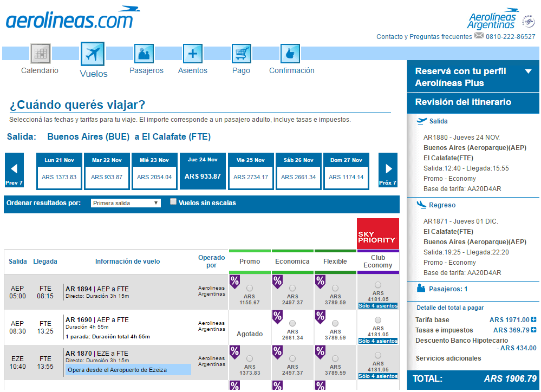Select Club Economy fare for AR 1870
This screenshot has width=541, height=392.
(x=378, y=355)
